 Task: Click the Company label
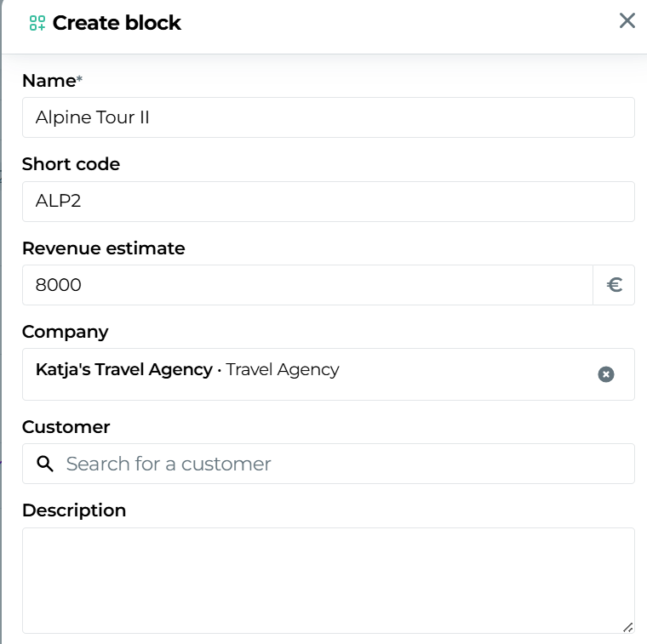(x=65, y=332)
